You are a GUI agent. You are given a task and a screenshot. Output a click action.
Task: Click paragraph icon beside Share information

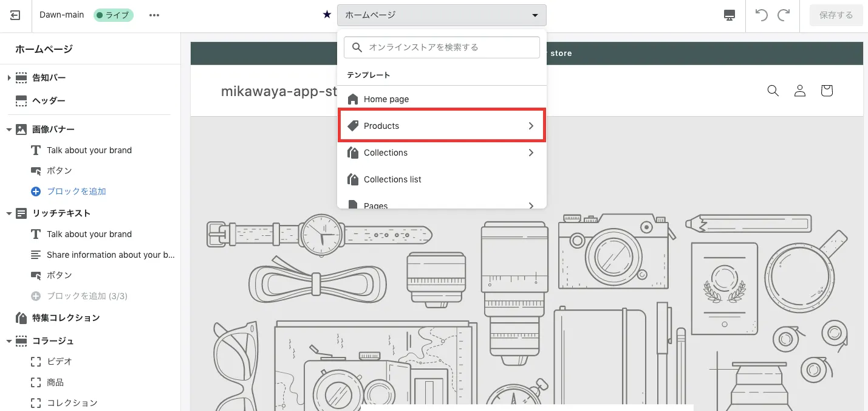coord(36,255)
